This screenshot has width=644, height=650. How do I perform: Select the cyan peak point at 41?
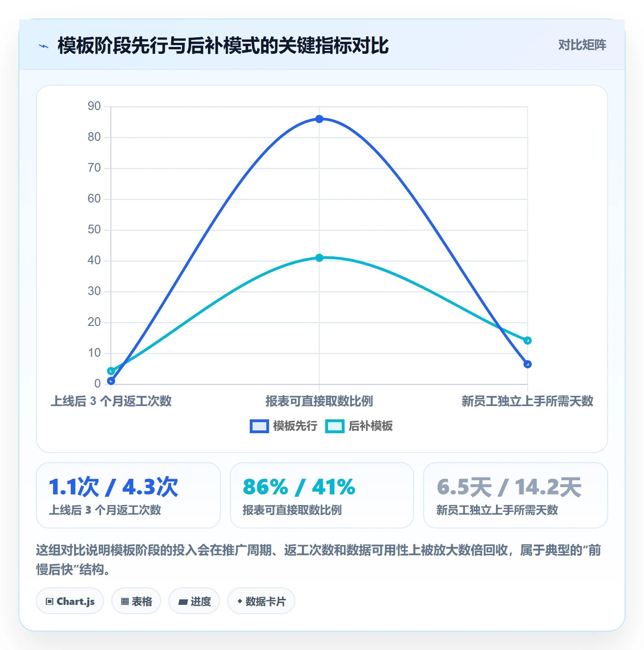pos(319,258)
